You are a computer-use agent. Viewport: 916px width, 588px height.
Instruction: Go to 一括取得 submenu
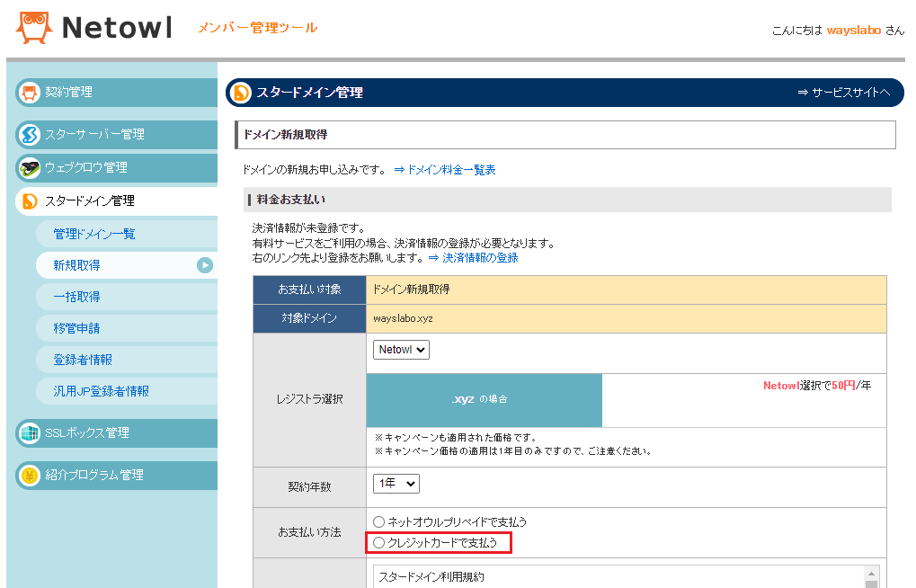[x=126, y=297]
